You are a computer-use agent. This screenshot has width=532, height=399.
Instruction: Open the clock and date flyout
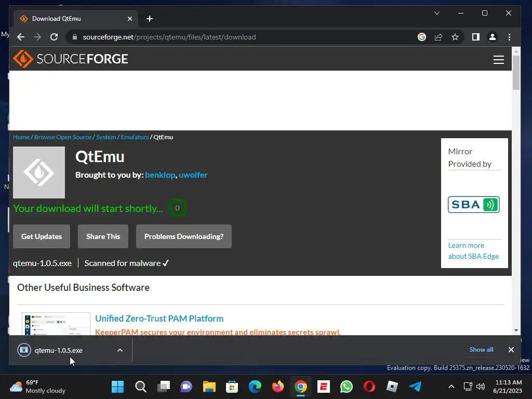tap(508, 387)
